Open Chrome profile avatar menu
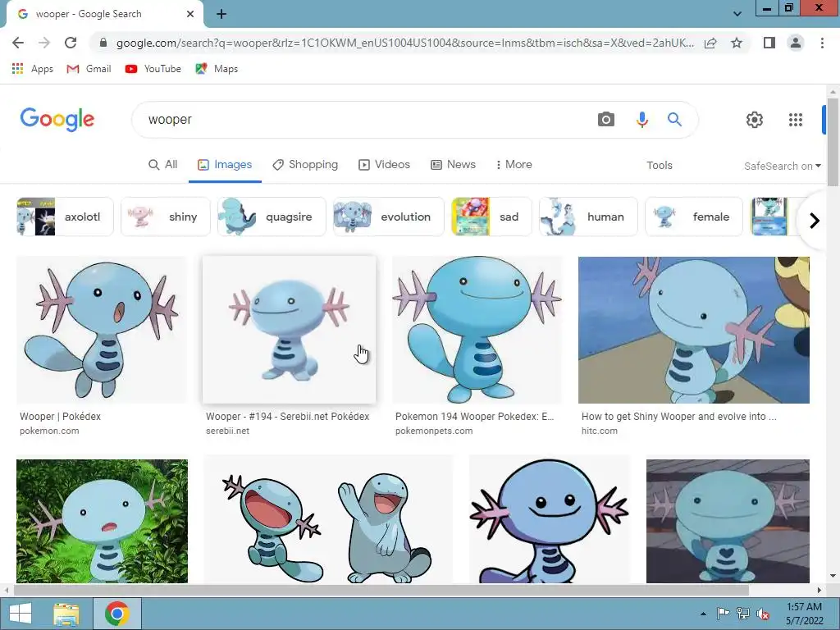 coord(796,43)
